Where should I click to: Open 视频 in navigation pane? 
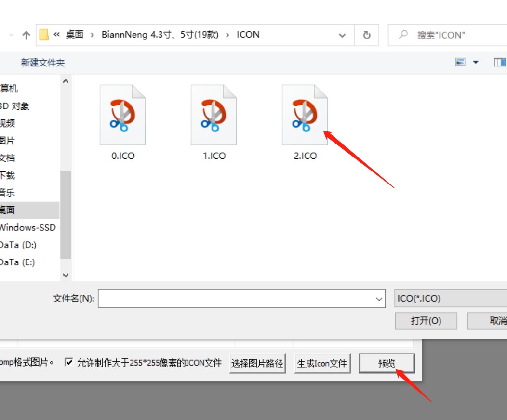coord(7,123)
